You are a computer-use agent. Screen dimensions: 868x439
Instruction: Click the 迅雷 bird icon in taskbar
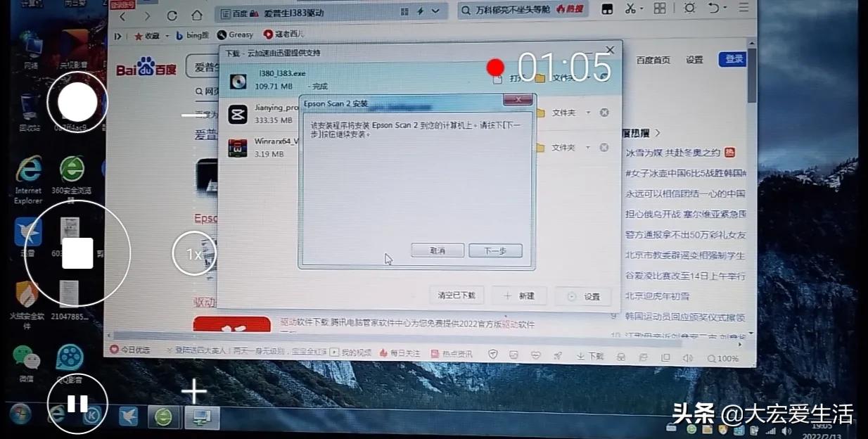(128, 416)
